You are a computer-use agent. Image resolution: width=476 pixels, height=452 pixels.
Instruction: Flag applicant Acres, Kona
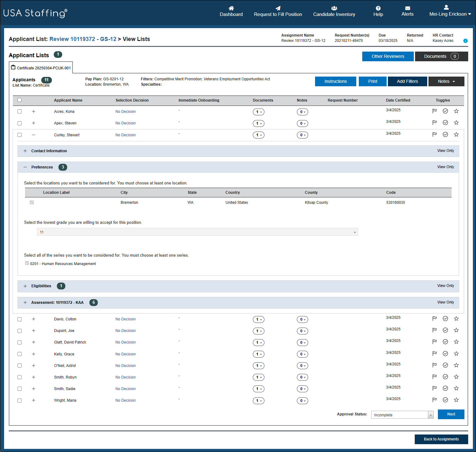[x=434, y=111]
